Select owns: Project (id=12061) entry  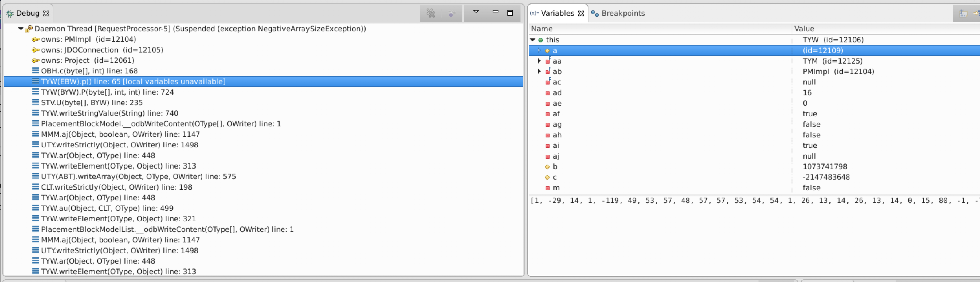tap(88, 61)
